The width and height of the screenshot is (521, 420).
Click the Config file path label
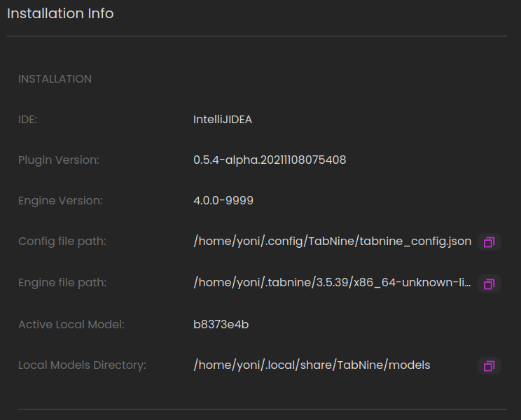(62, 241)
